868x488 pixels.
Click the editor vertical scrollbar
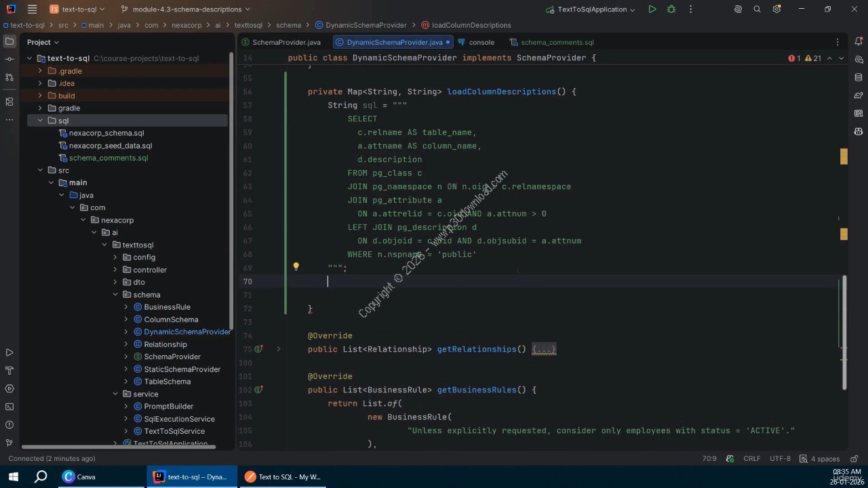(x=844, y=332)
